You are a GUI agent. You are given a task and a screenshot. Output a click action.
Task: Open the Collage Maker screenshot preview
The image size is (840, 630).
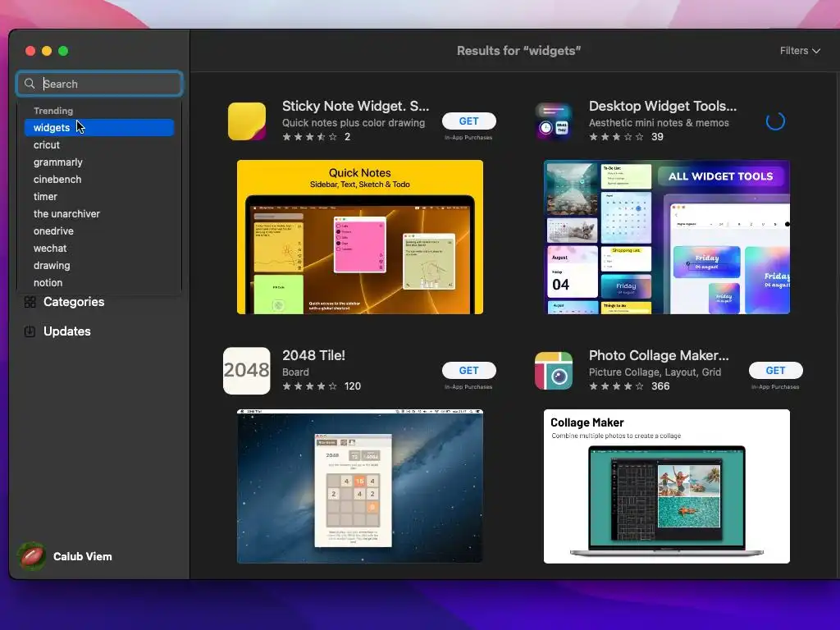point(666,486)
